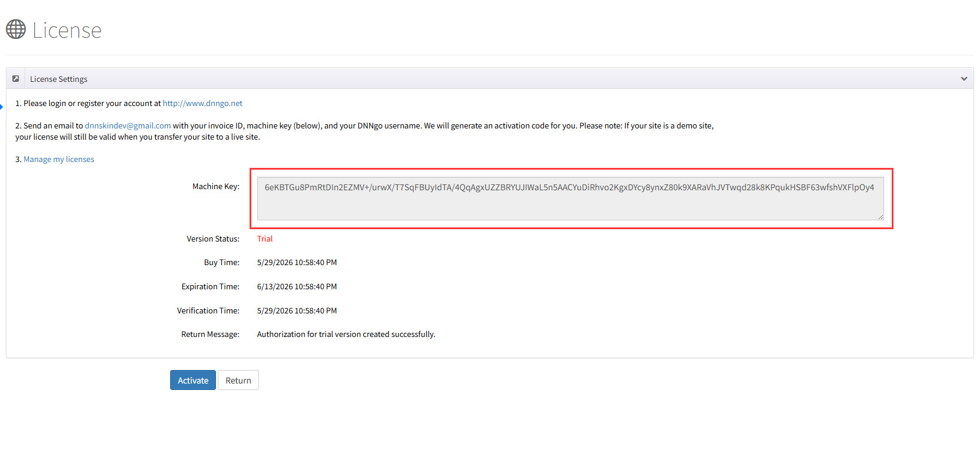Click the globe icon beside License title

click(16, 29)
